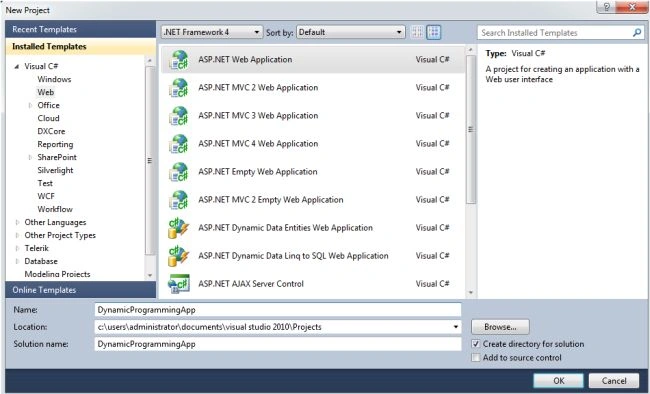Click the help question mark button
Image resolution: width=650 pixels, height=394 pixels.
(606, 7)
